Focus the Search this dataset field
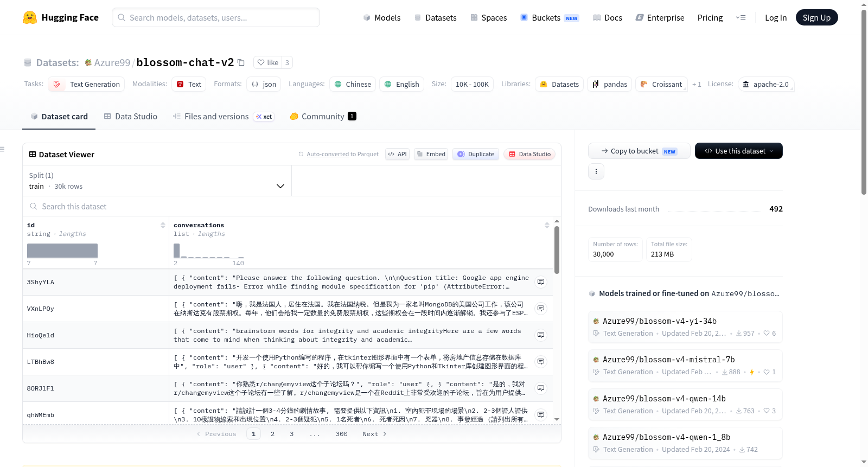 coord(292,206)
